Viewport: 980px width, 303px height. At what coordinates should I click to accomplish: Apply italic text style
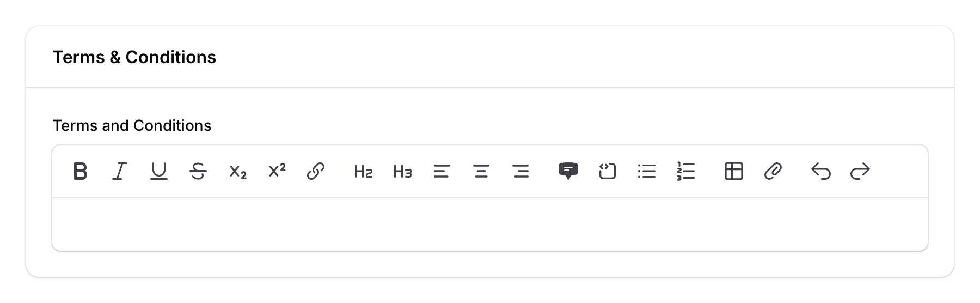click(x=119, y=172)
